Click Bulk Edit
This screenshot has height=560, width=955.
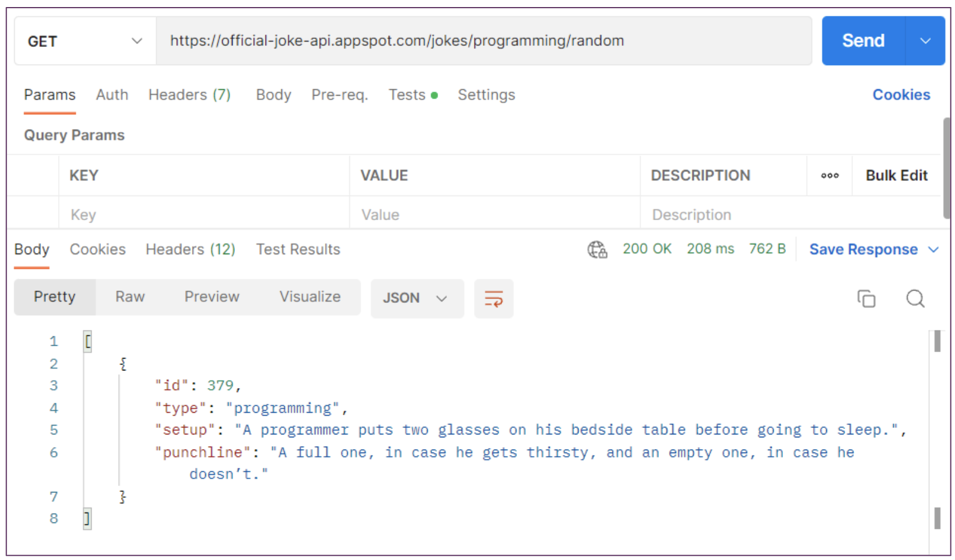tap(896, 176)
